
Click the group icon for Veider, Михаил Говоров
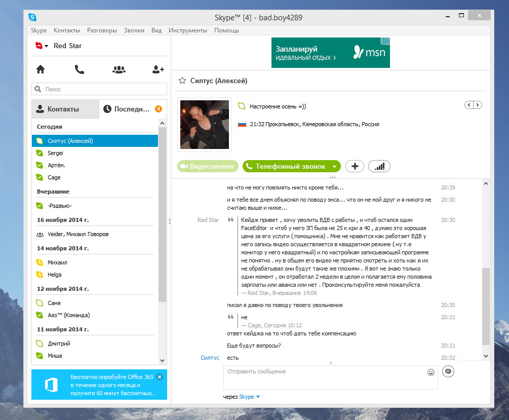[x=40, y=234]
